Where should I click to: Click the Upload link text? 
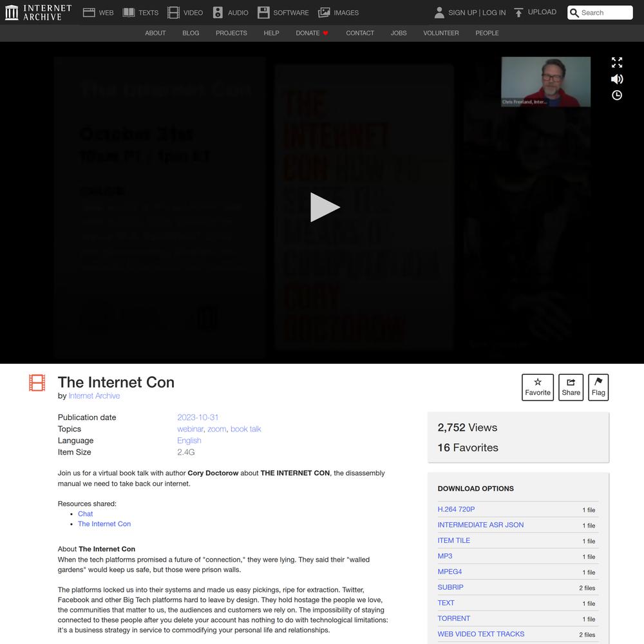coord(542,12)
